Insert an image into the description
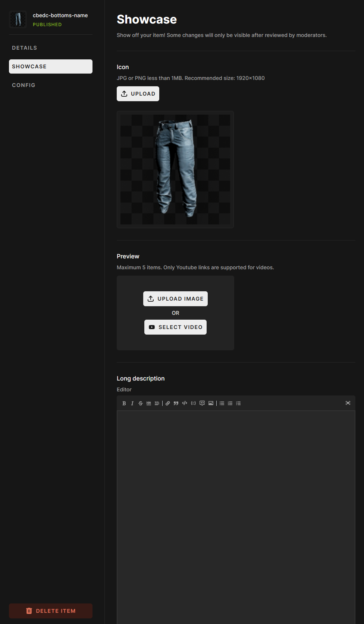 point(211,403)
